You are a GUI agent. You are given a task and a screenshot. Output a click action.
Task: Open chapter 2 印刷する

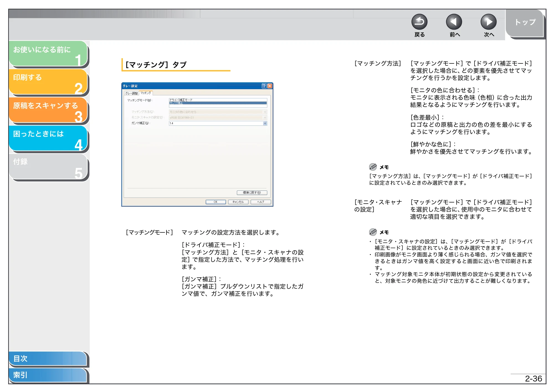[x=48, y=82]
